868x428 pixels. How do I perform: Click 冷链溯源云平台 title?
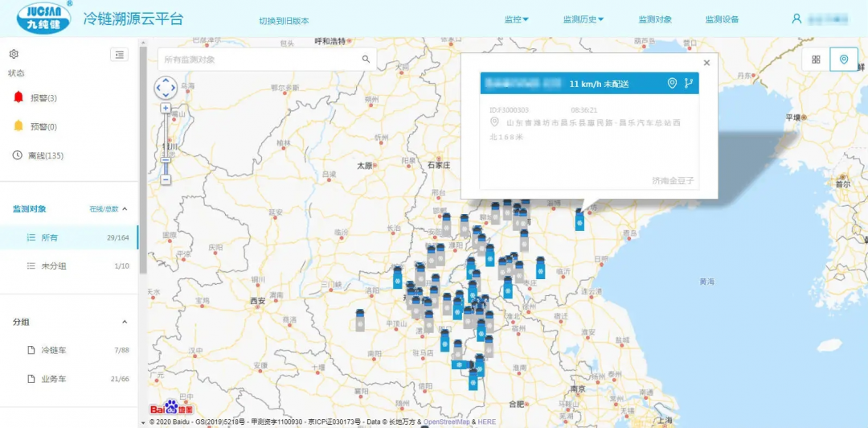click(x=133, y=19)
